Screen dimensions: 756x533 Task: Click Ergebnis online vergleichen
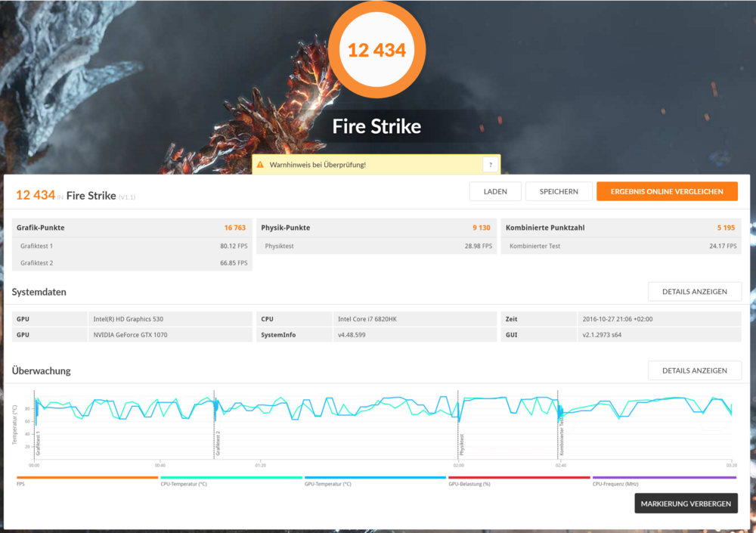click(x=666, y=191)
